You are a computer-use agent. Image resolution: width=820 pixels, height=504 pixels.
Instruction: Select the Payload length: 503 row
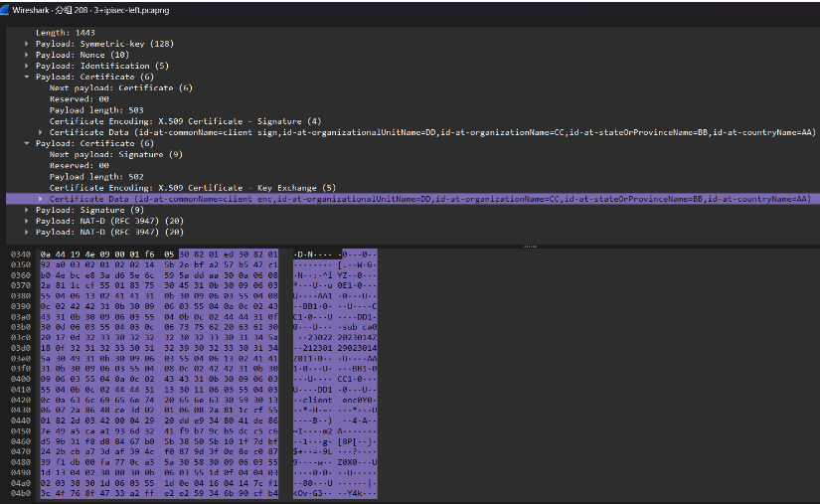point(96,110)
